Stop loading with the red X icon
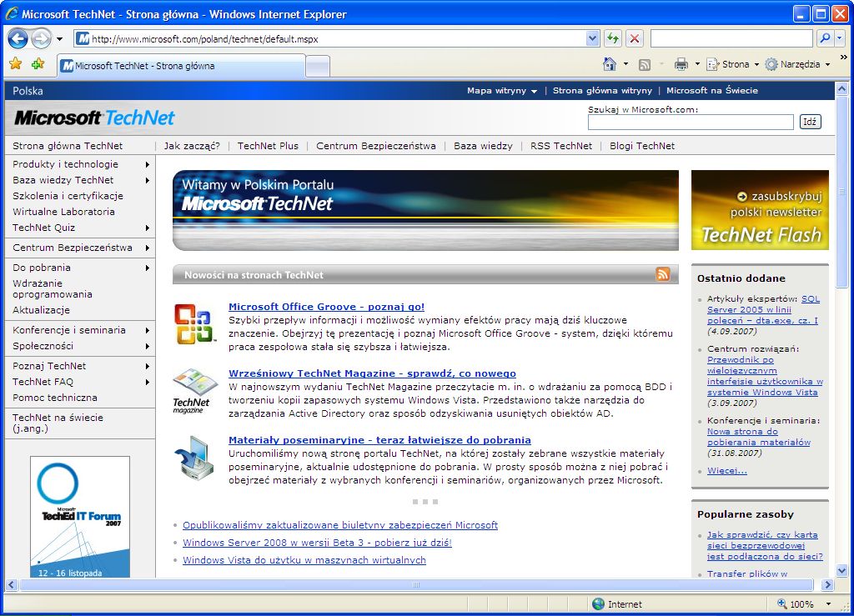Image resolution: width=854 pixels, height=616 pixels. tap(635, 38)
